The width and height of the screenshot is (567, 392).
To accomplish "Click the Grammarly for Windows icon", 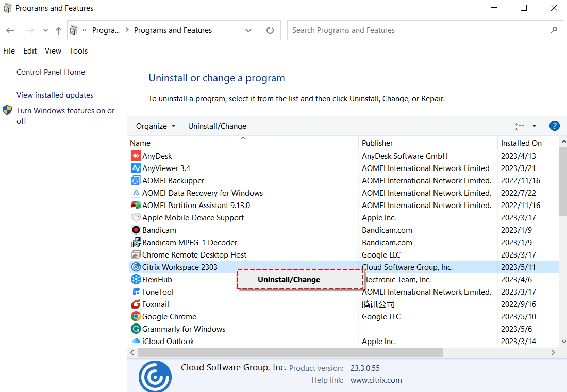I will pyautogui.click(x=136, y=329).
